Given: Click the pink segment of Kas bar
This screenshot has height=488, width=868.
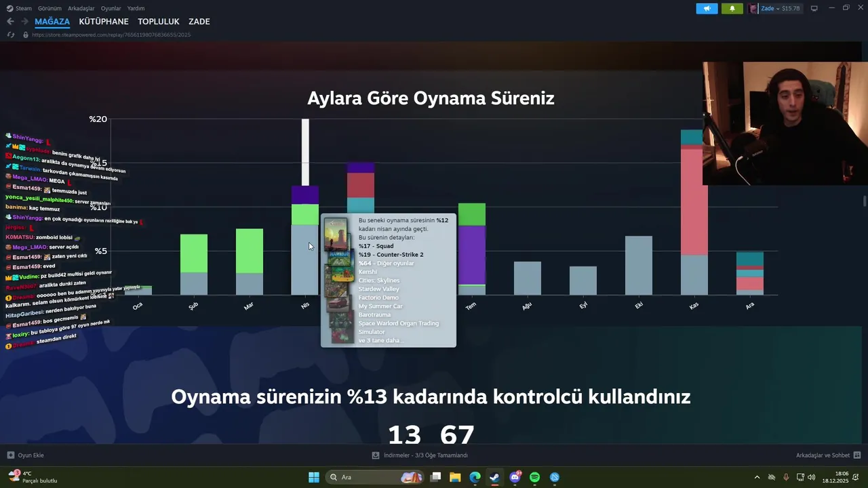Looking at the screenshot, I should coord(694,202).
